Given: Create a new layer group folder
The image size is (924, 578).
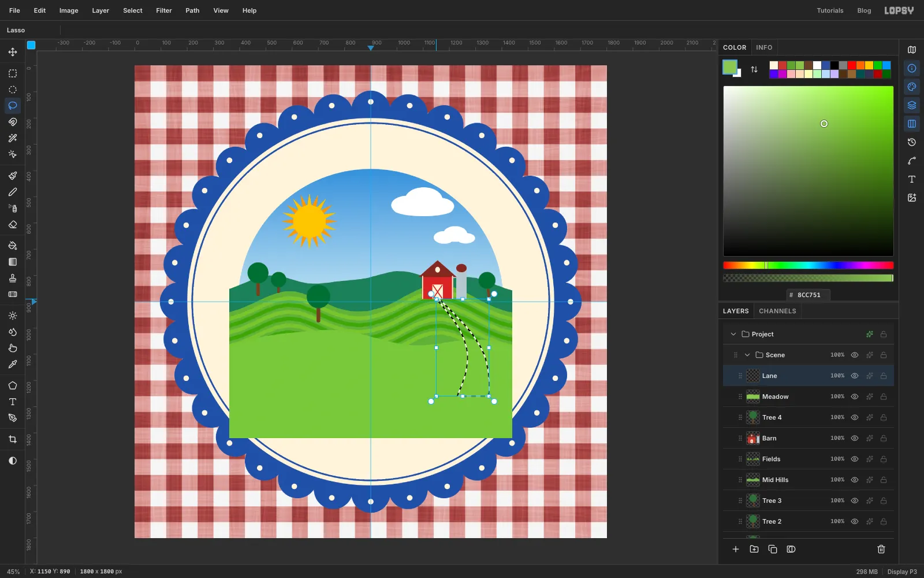Looking at the screenshot, I should coord(754,549).
